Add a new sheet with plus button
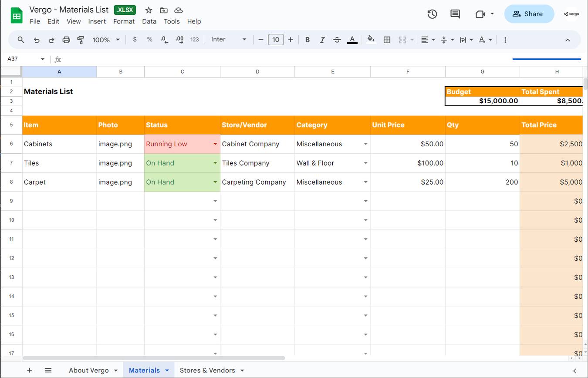The width and height of the screenshot is (588, 378). (30, 370)
